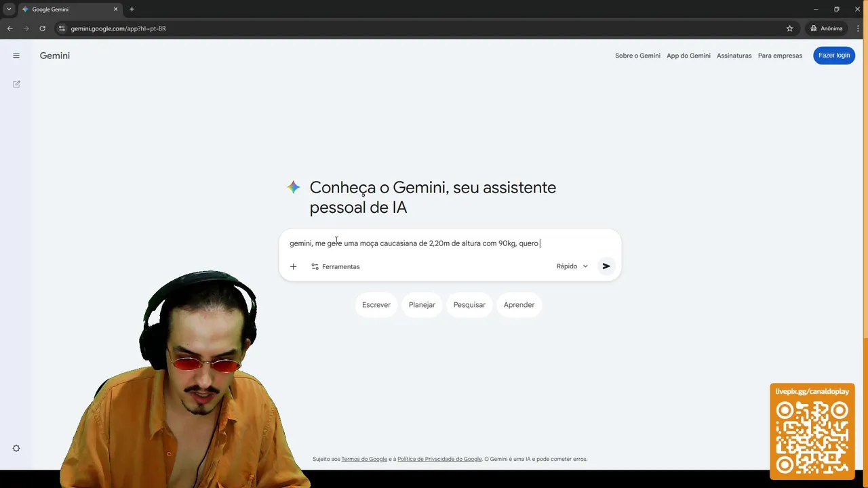The image size is (868, 488).
Task: Go back with the browser back arrow
Action: pos(10,28)
